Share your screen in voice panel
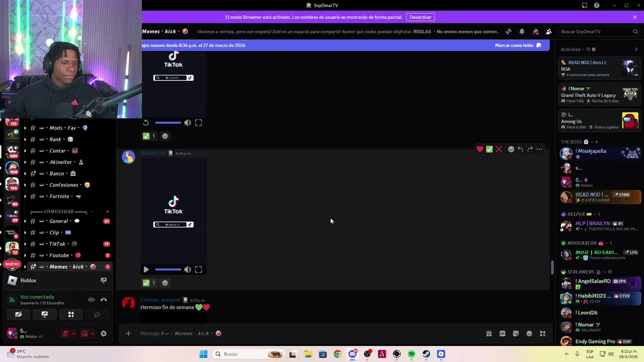 [x=44, y=314]
